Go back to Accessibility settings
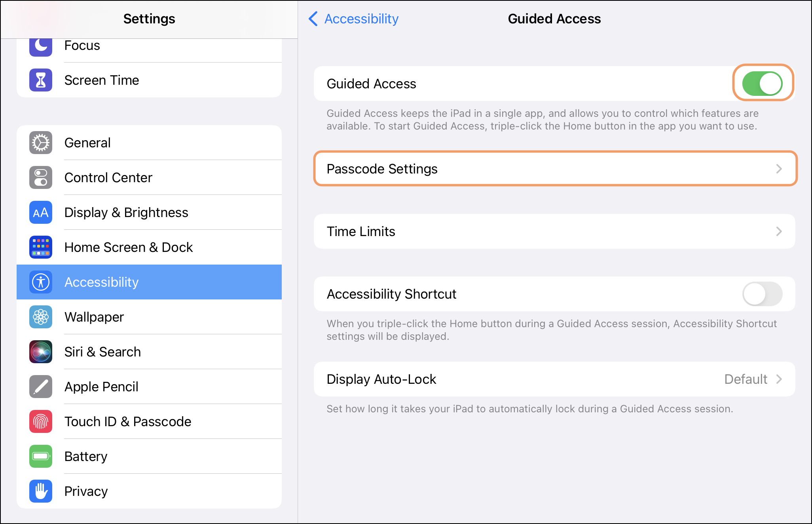Image resolution: width=812 pixels, height=524 pixels. pos(361,19)
